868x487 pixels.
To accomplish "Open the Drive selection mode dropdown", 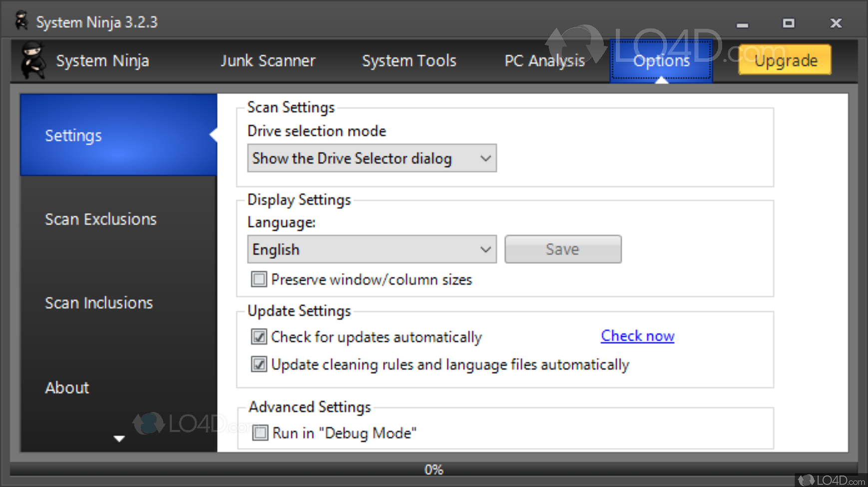I will [372, 158].
